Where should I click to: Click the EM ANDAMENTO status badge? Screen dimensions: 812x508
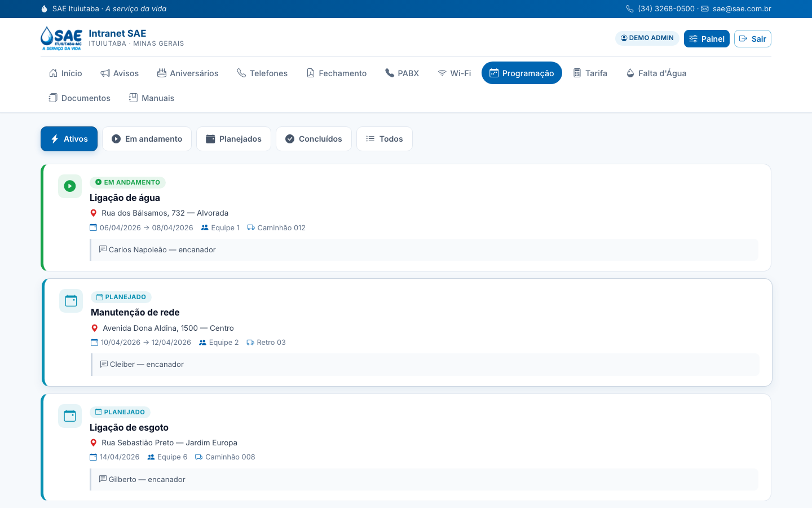pyautogui.click(x=127, y=182)
